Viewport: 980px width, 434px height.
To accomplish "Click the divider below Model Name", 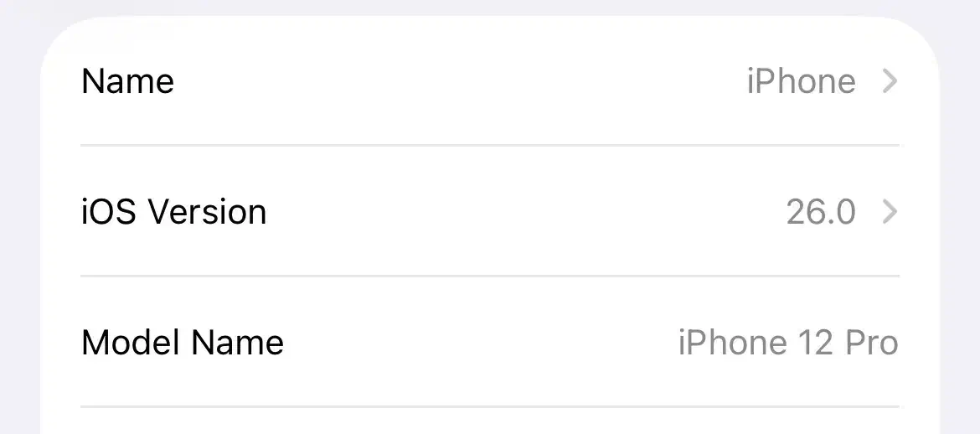I will click(x=490, y=406).
